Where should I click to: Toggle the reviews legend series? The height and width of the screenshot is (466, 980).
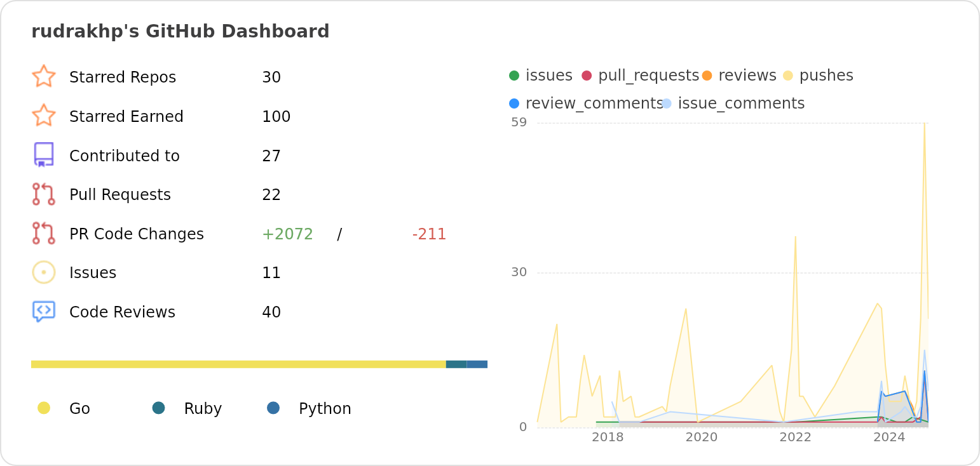tap(739, 76)
